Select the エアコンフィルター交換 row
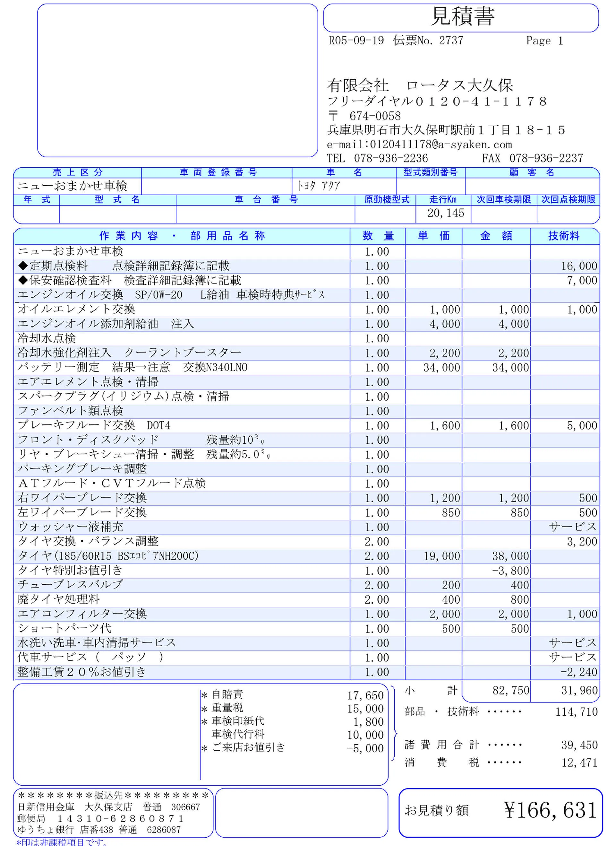 (x=306, y=614)
